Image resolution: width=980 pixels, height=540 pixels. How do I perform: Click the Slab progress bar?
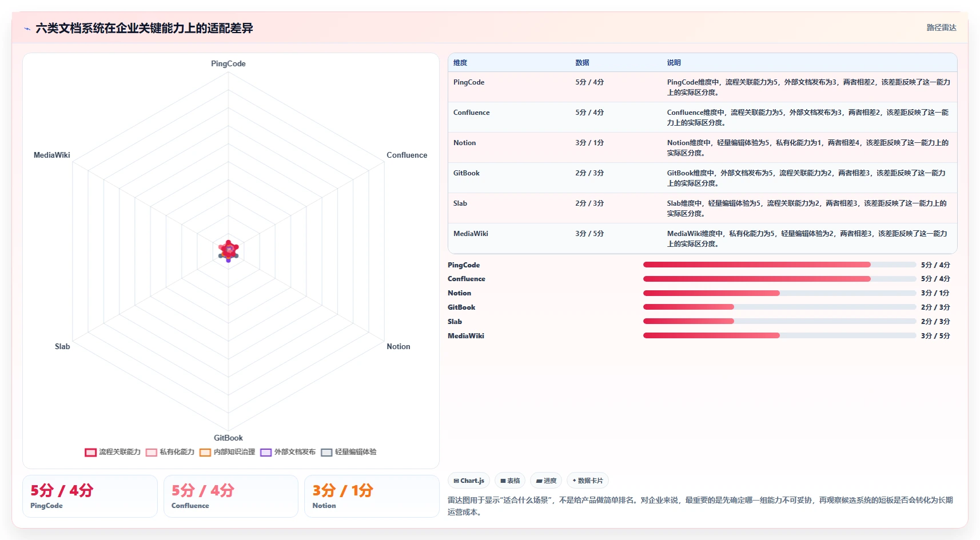779,321
